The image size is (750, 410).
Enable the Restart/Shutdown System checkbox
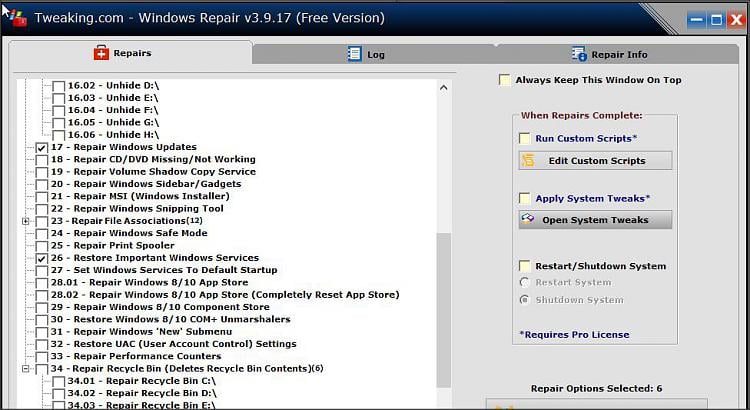coord(525,266)
